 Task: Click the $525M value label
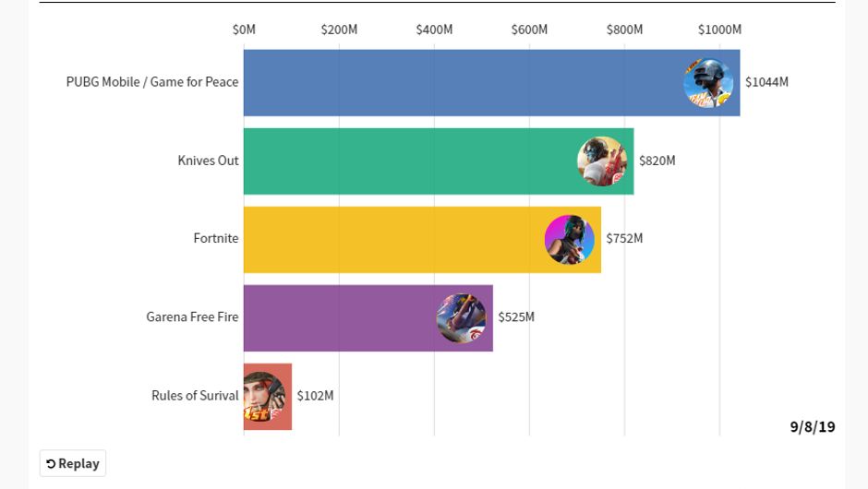click(516, 316)
